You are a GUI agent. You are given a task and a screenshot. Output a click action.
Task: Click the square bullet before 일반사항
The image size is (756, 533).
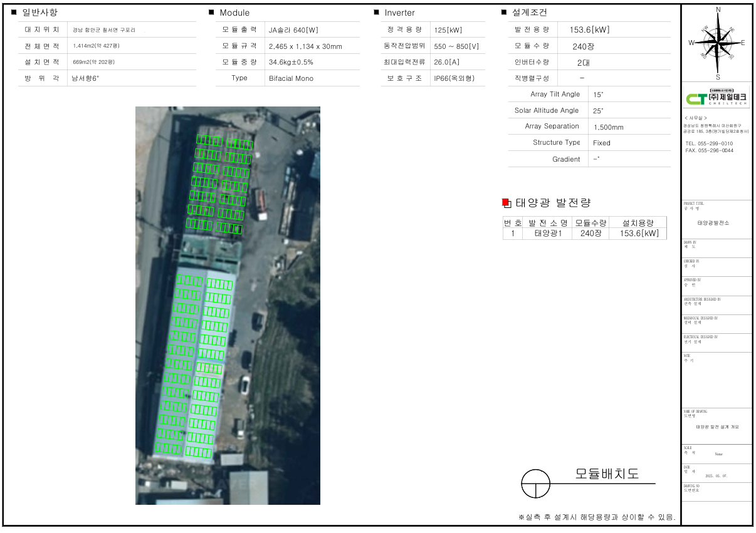coord(14,12)
